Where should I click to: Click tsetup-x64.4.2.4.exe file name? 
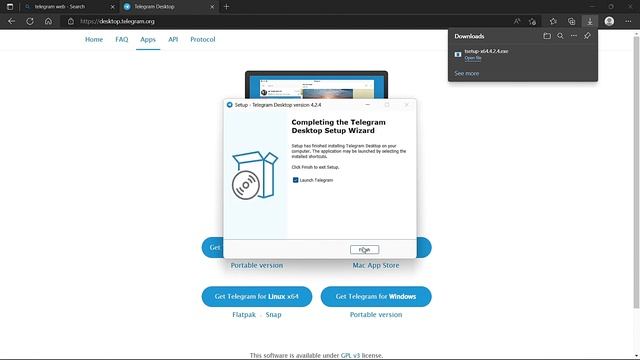tap(486, 51)
